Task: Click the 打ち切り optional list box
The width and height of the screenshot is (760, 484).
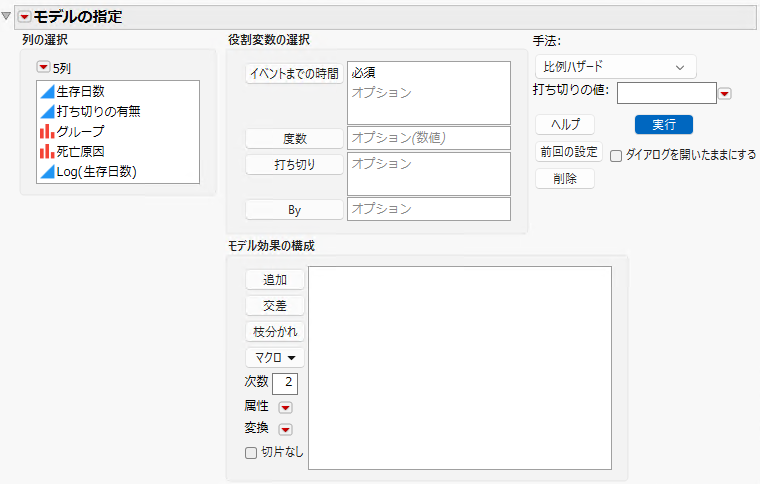Action: pyautogui.click(x=429, y=174)
